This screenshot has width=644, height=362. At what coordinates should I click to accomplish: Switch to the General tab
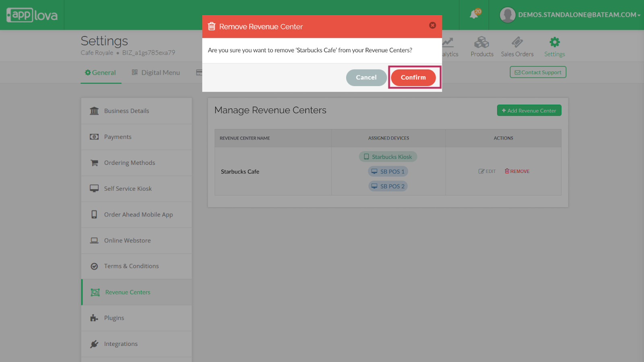(x=101, y=73)
